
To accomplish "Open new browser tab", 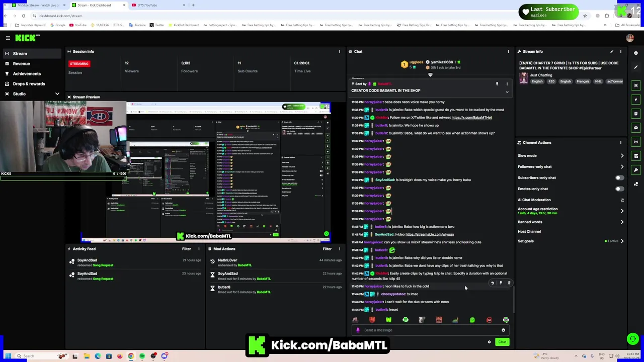I will (193, 5).
